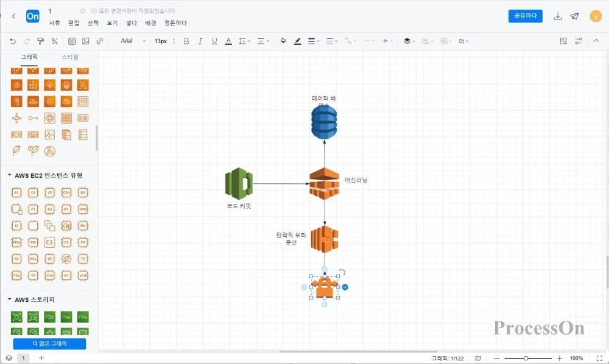Open the layers icon in status bar
609x364 pixels.
[x=9, y=358]
